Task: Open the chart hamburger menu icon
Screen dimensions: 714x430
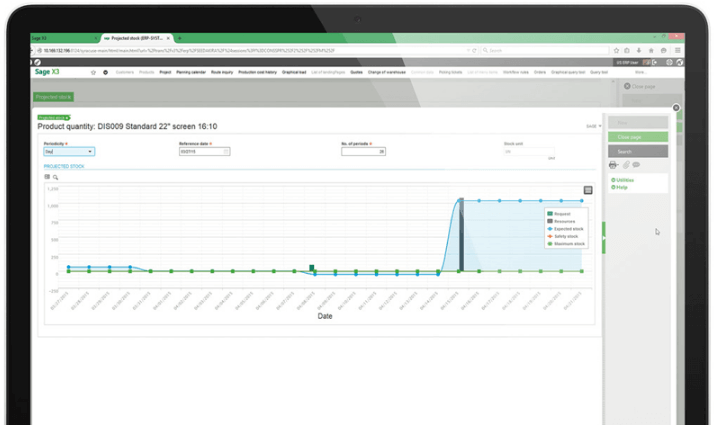Action: pyautogui.click(x=588, y=190)
